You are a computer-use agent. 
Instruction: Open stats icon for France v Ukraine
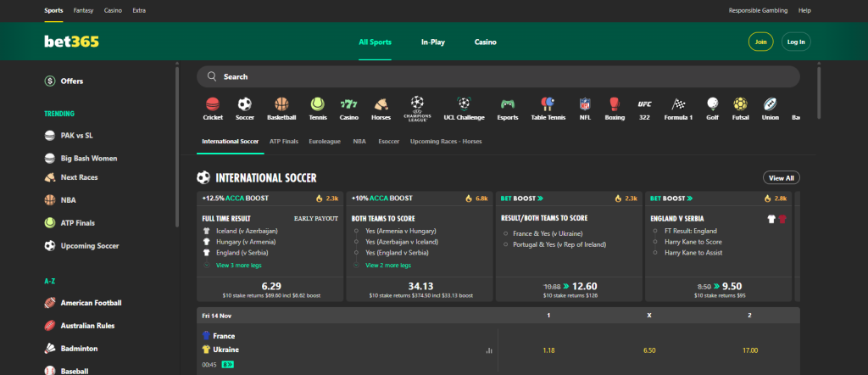(489, 350)
